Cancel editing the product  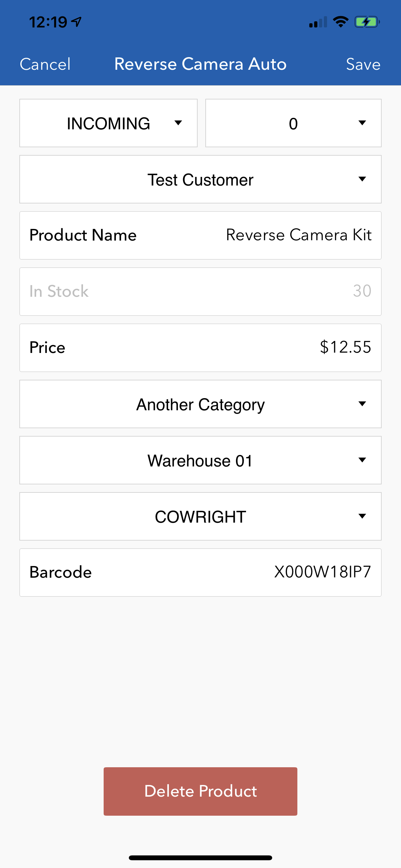(45, 64)
